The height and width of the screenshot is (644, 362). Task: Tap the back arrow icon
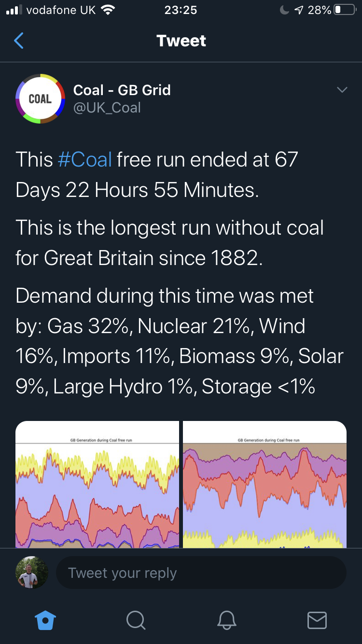pos(19,41)
